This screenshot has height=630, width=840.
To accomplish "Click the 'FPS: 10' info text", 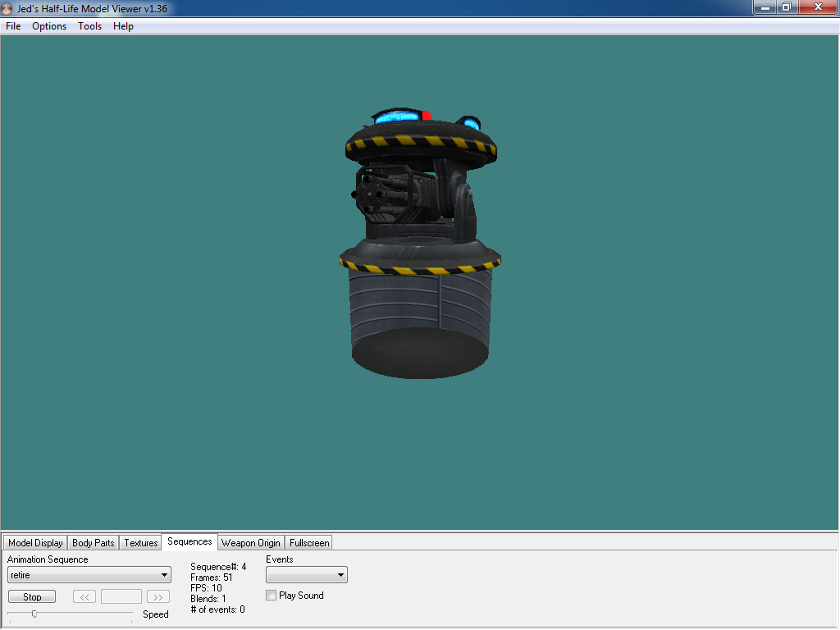I will point(206,588).
